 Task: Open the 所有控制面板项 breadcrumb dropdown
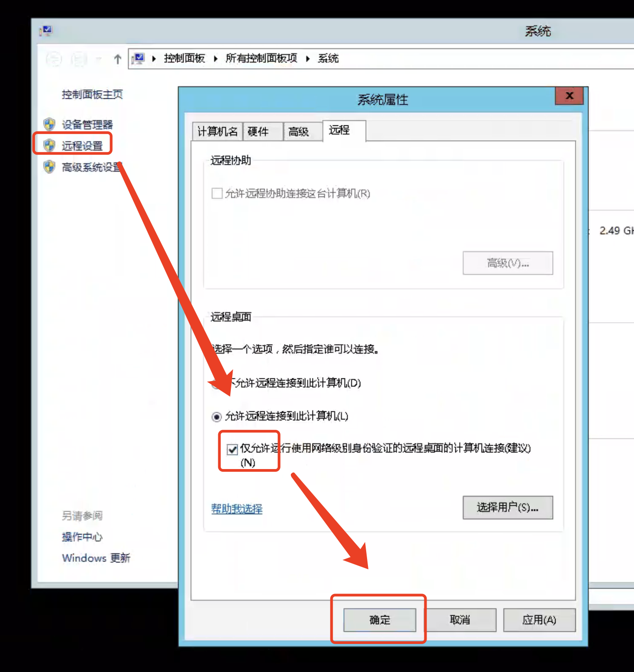308,59
